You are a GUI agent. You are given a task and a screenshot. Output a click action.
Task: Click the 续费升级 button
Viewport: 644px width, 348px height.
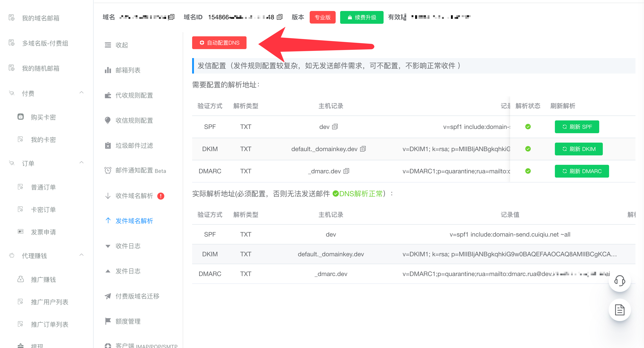[x=361, y=17]
